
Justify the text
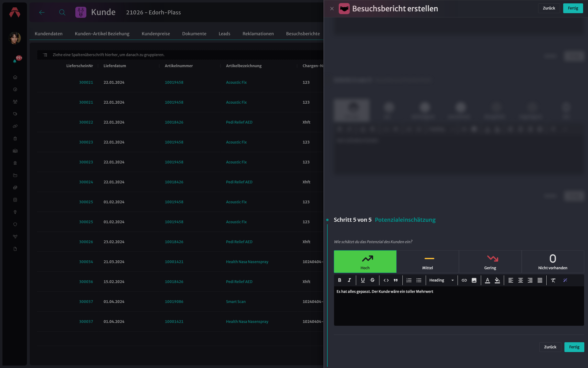pyautogui.click(x=540, y=280)
